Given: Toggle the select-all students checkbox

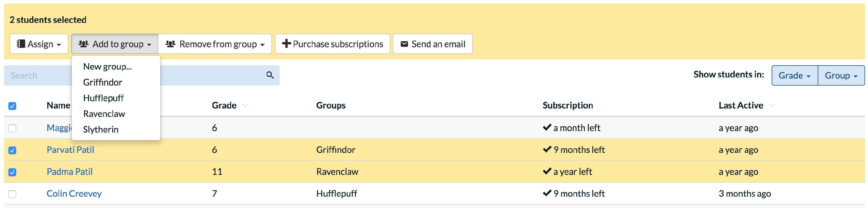Looking at the screenshot, I should click(12, 106).
